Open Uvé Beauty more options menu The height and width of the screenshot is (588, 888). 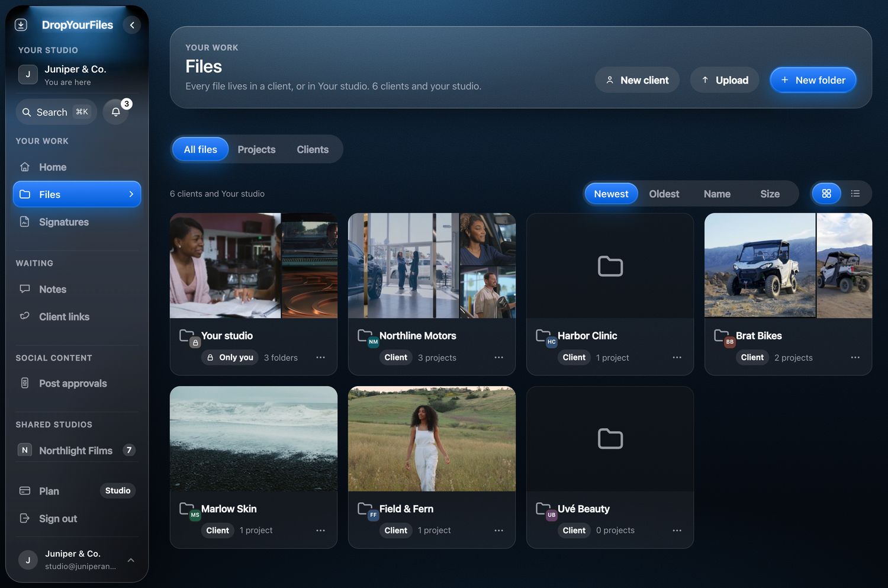point(677,531)
